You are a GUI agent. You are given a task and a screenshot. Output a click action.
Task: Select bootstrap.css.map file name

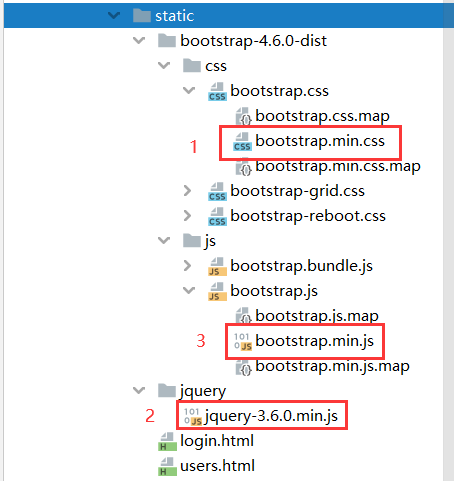click(322, 116)
